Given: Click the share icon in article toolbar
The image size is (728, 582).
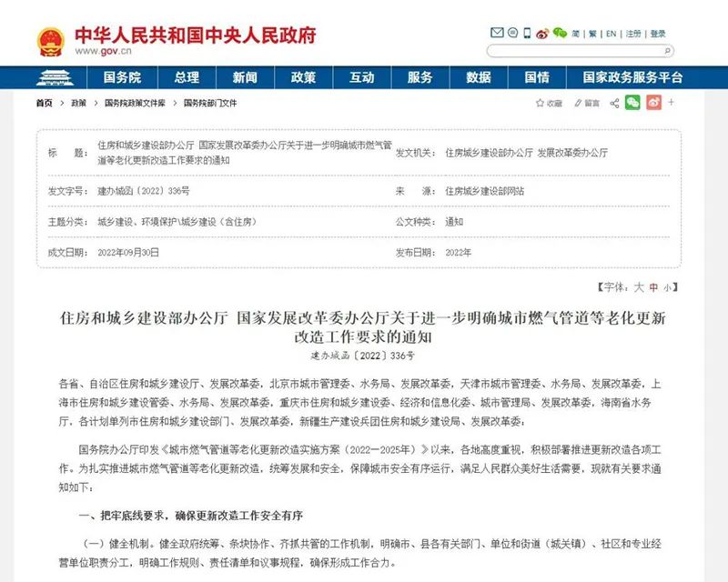Looking at the screenshot, I should (x=614, y=103).
